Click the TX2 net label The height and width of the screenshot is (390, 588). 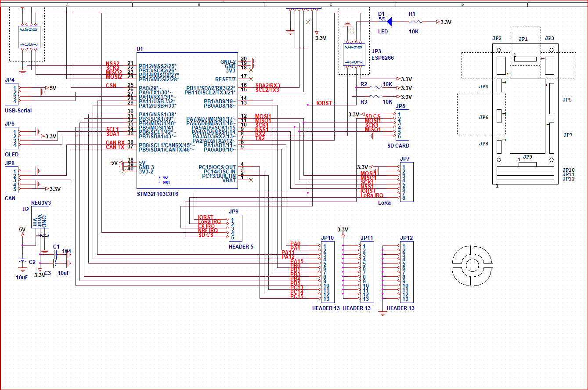click(x=260, y=138)
